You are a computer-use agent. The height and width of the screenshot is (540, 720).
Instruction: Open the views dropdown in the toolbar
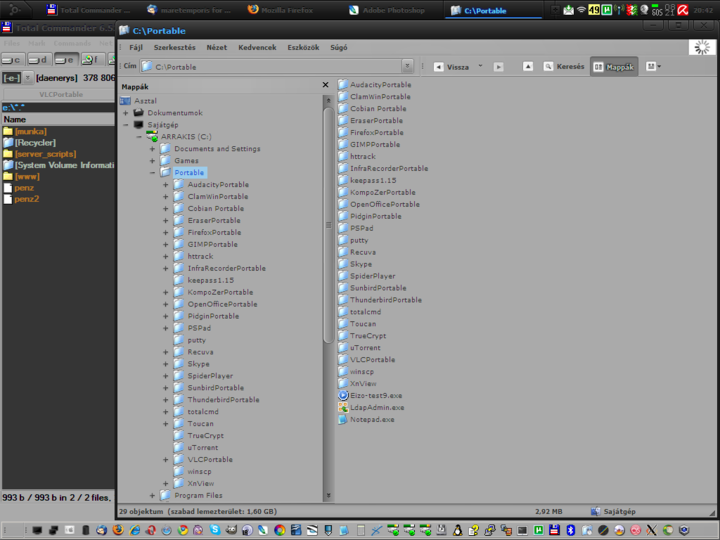click(x=653, y=67)
